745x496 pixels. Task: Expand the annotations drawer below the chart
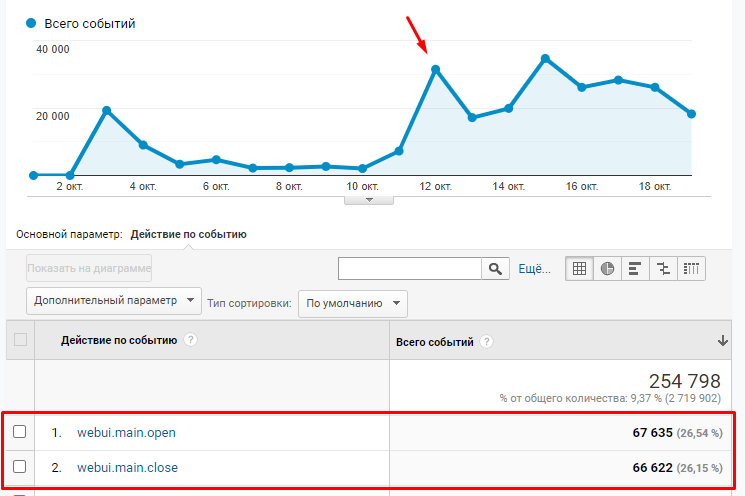point(369,200)
